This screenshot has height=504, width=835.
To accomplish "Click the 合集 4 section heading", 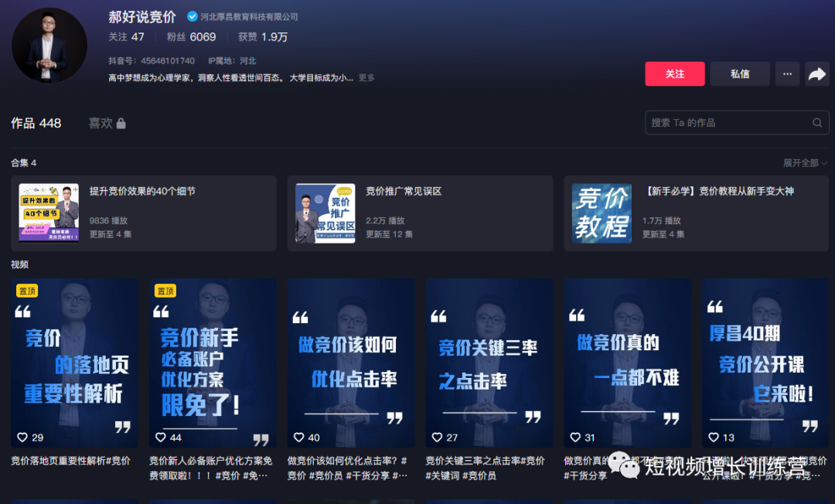I will 24,163.
